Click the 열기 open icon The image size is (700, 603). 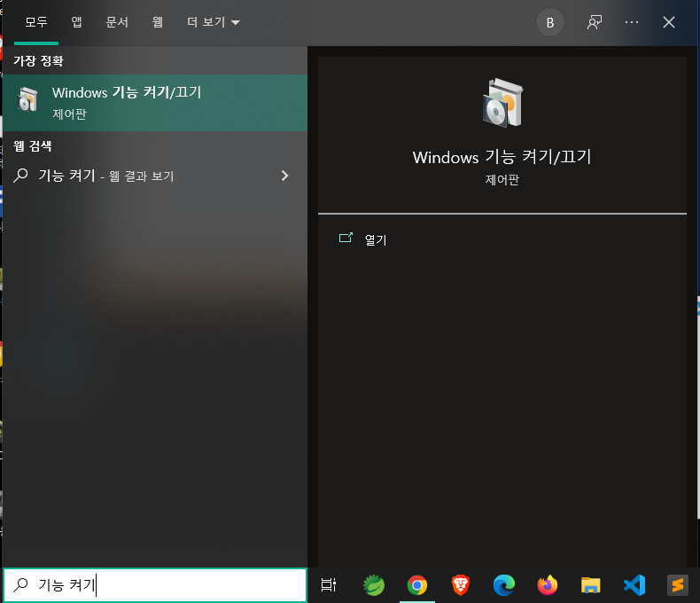pyautogui.click(x=346, y=238)
